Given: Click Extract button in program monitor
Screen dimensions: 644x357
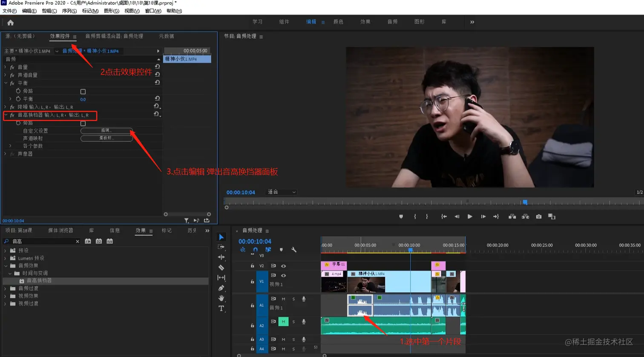Looking at the screenshot, I should (x=526, y=217).
